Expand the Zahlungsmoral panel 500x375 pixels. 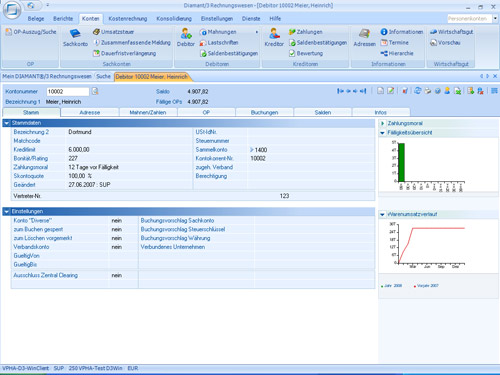[x=382, y=123]
